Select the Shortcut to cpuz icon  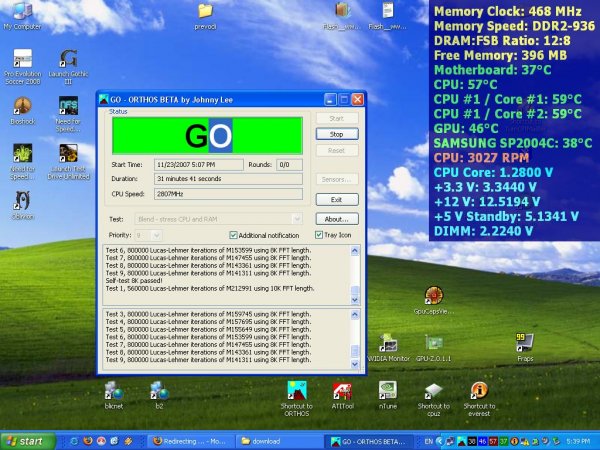click(434, 399)
